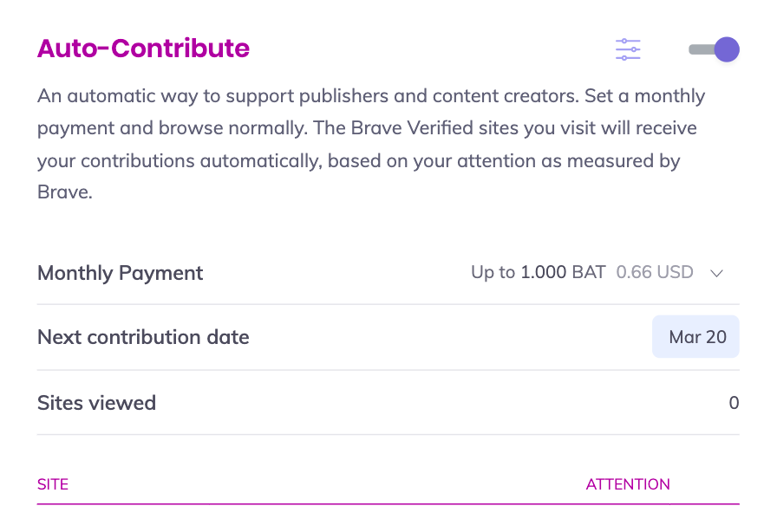Click the Sites viewed count of 0
777x532 pixels.
(x=734, y=403)
